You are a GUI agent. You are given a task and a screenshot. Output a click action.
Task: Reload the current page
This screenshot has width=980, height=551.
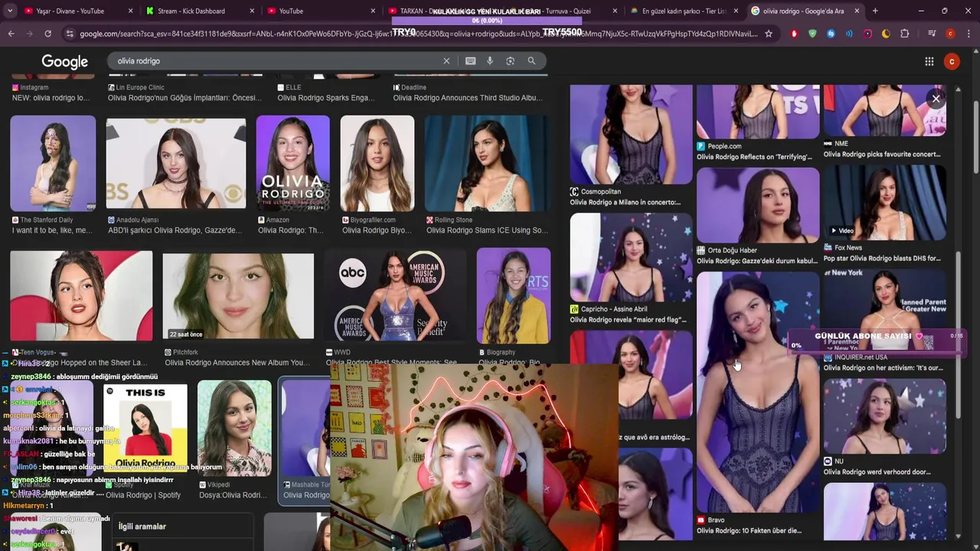click(x=47, y=34)
